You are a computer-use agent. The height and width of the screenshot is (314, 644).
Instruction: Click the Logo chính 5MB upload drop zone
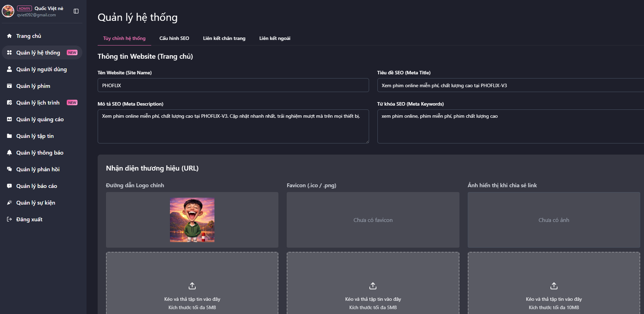(192, 283)
